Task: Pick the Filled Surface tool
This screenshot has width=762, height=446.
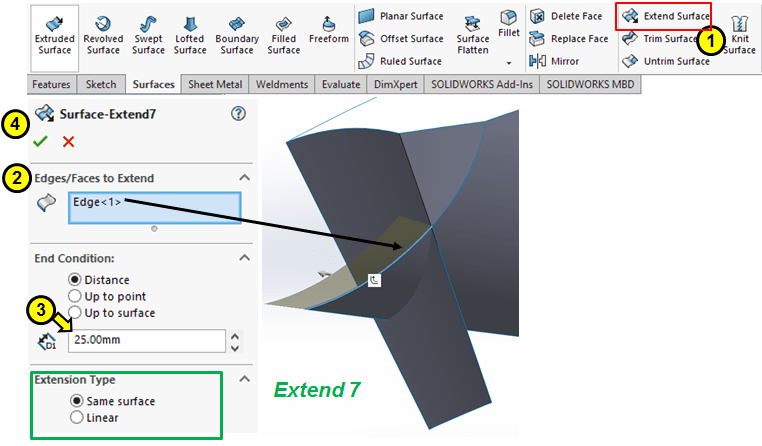Action: [x=284, y=24]
